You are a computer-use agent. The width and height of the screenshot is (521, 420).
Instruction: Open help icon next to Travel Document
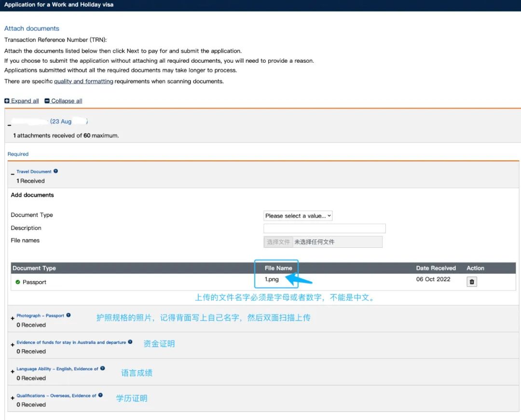pos(55,171)
